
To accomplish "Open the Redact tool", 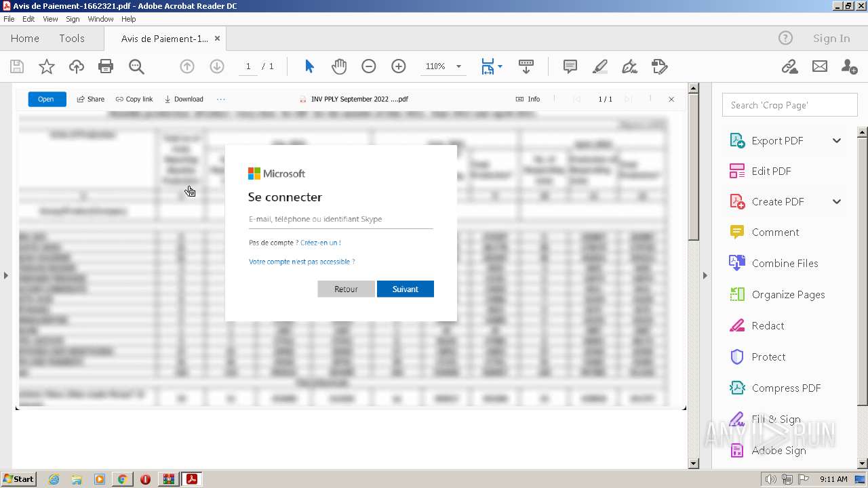I will (768, 325).
